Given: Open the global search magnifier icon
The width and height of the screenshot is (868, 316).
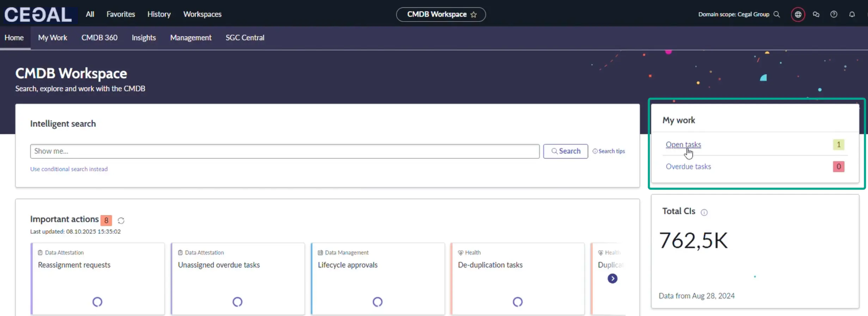Looking at the screenshot, I should [x=777, y=14].
